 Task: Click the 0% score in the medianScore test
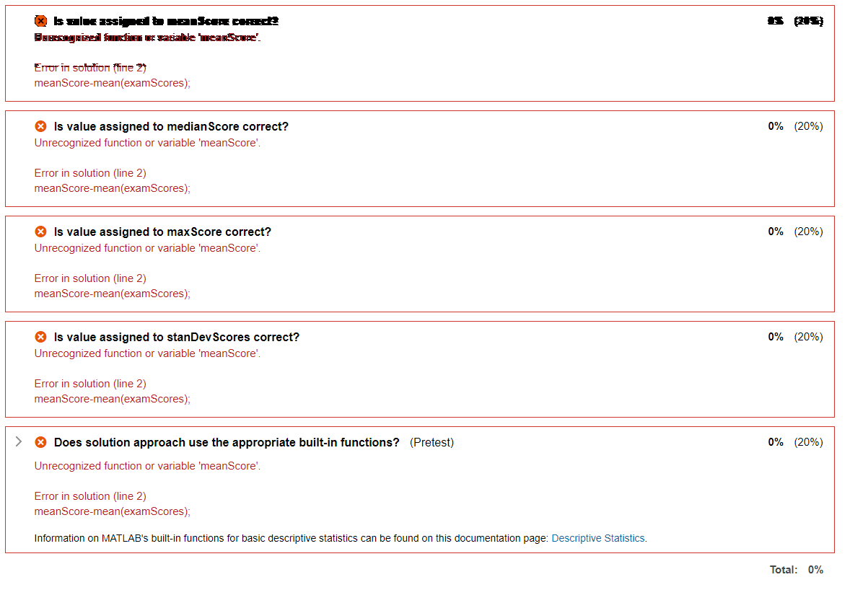776,126
